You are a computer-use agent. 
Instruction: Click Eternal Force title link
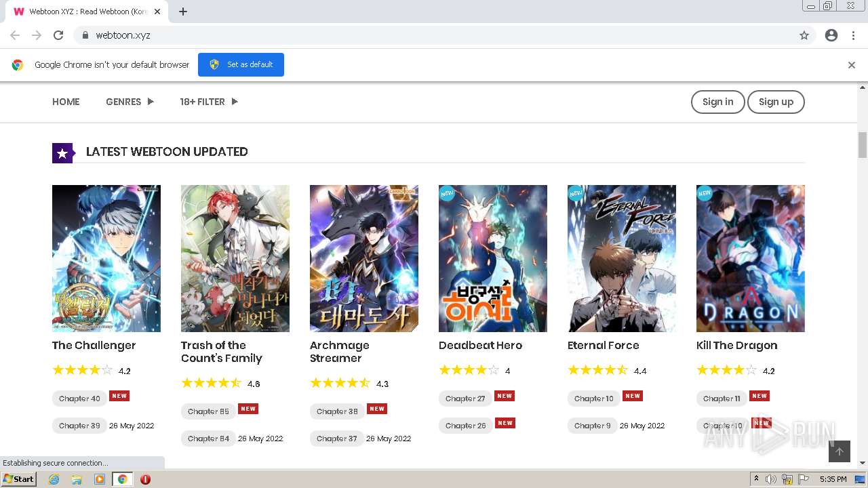point(604,346)
